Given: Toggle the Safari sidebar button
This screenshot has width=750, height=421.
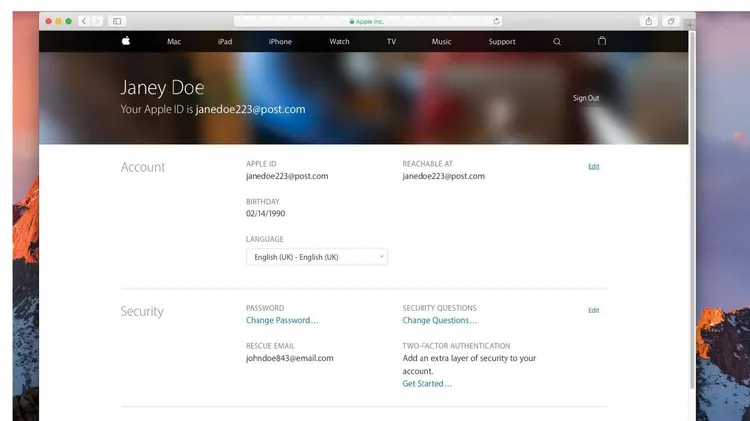Looking at the screenshot, I should click(117, 21).
